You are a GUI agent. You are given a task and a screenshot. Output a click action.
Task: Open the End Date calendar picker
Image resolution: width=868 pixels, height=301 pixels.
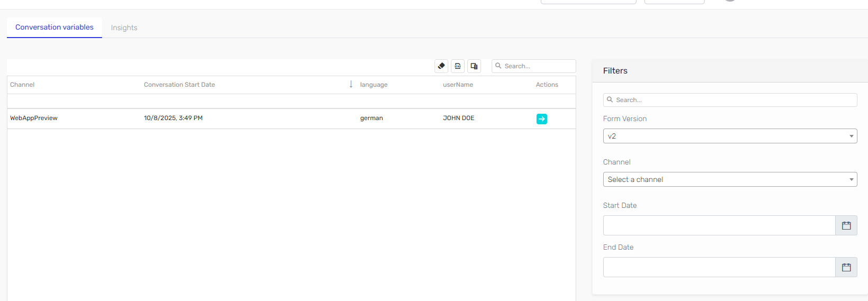point(846,267)
